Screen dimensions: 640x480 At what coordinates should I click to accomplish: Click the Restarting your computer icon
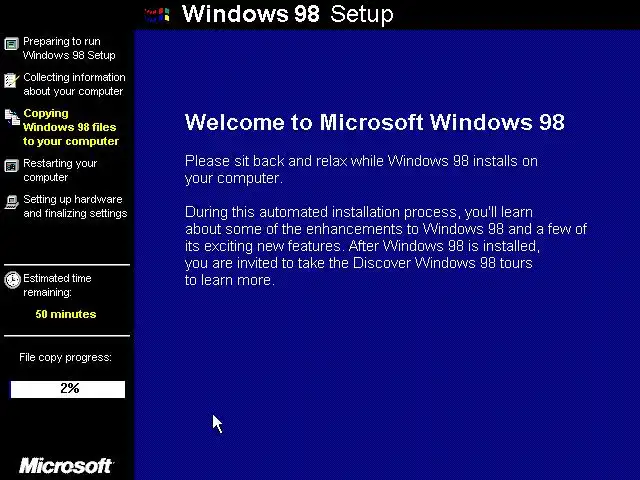[x=11, y=166]
